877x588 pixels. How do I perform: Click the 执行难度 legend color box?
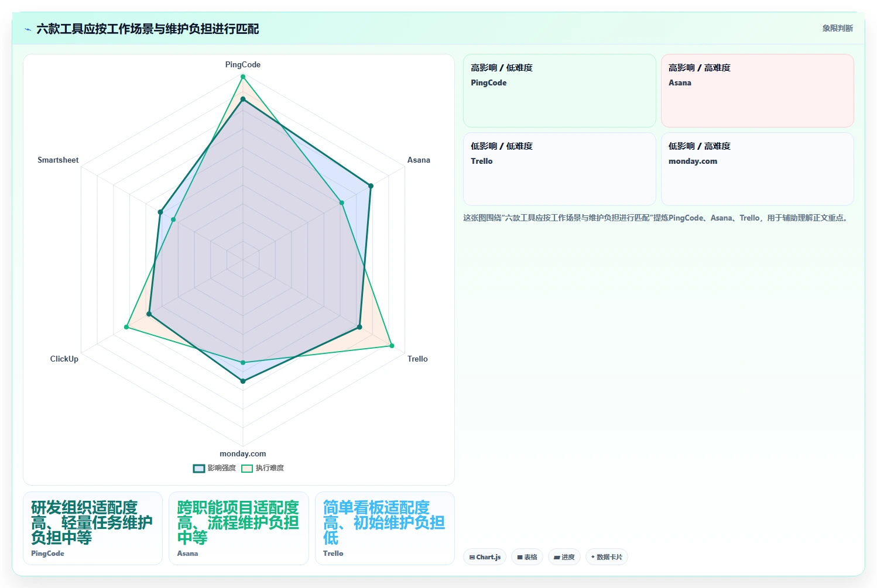click(x=247, y=468)
